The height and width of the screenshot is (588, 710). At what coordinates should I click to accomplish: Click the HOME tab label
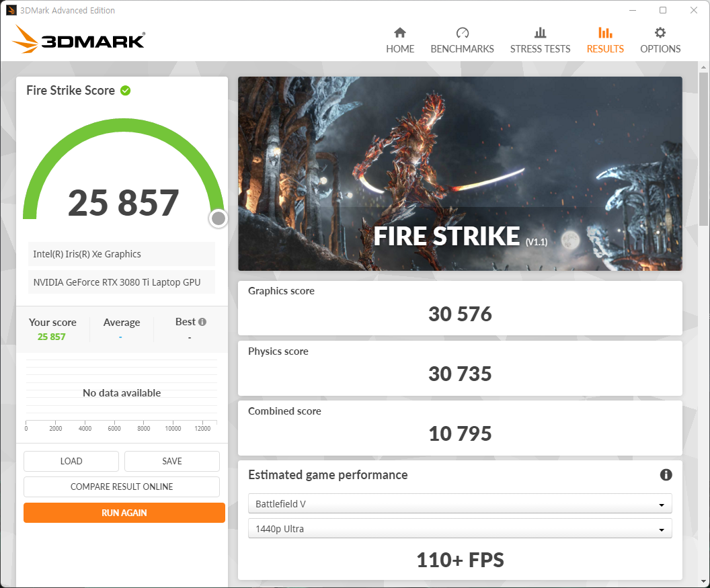(x=400, y=49)
